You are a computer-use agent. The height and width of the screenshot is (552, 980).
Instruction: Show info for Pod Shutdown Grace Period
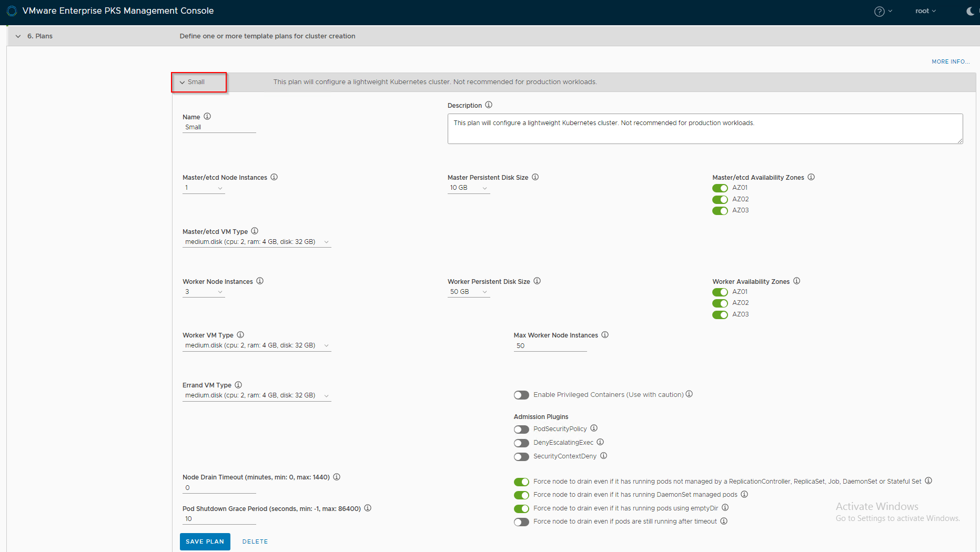pyautogui.click(x=368, y=508)
